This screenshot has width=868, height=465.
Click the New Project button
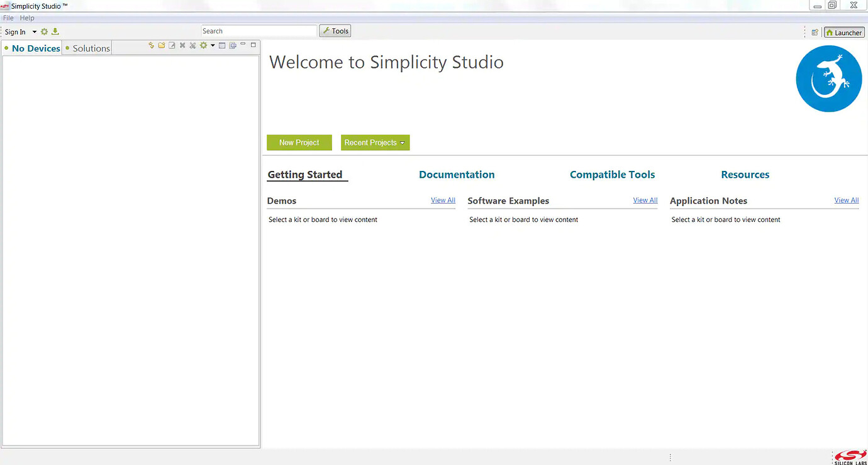[299, 143]
